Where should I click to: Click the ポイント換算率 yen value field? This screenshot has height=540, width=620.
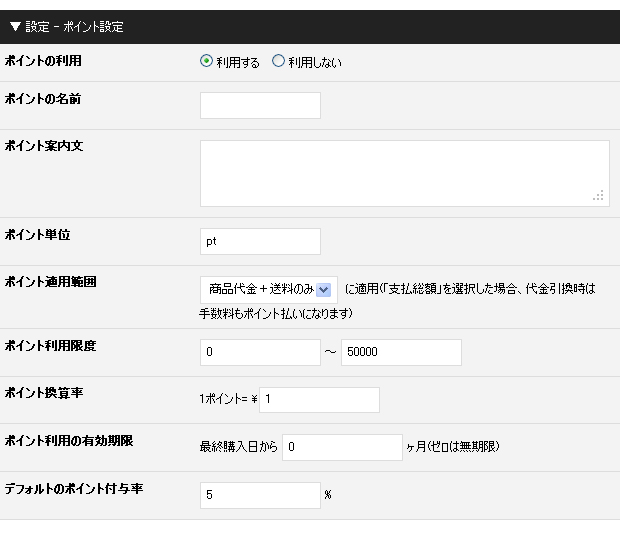[319, 400]
